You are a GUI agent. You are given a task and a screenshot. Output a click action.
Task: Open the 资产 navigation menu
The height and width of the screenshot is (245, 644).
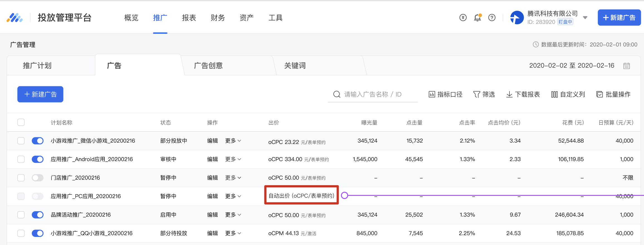pos(247,18)
